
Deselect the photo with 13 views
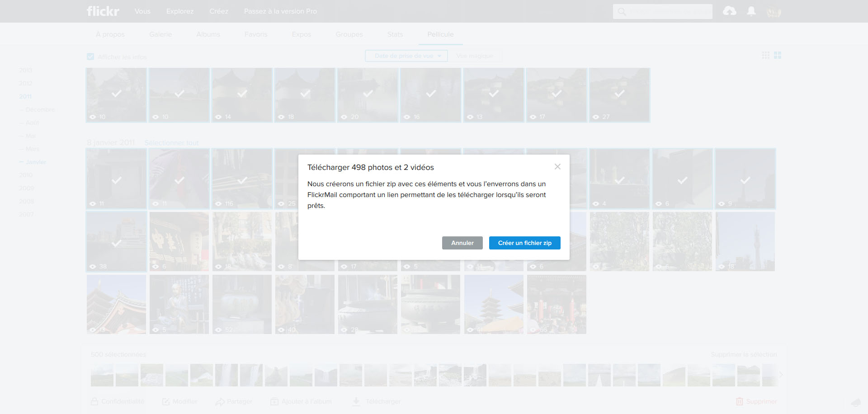[x=494, y=95]
